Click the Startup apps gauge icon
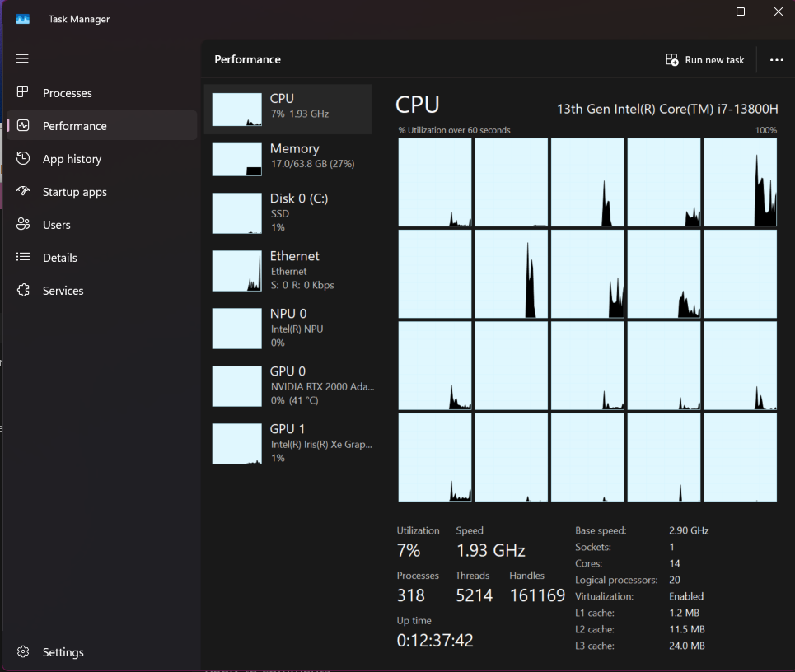The image size is (795, 672). click(23, 192)
